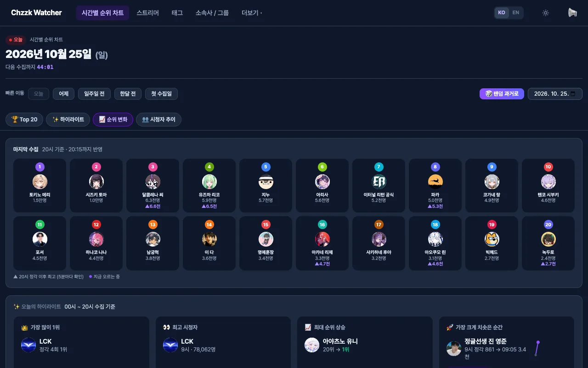This screenshot has width=588, height=368.
Task: Click the Chzzk Watcher logo link
Action: coord(36,13)
